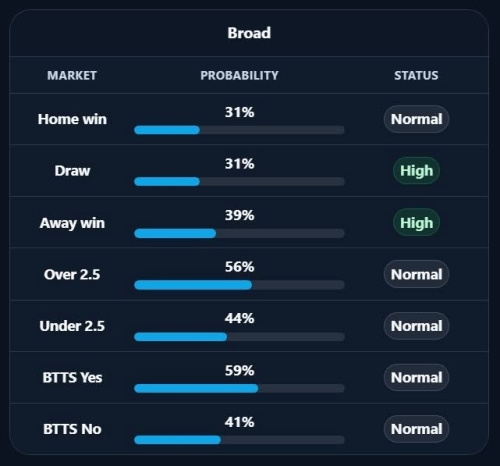Click the Home win Normal status badge
The image size is (500, 466).
(x=416, y=119)
